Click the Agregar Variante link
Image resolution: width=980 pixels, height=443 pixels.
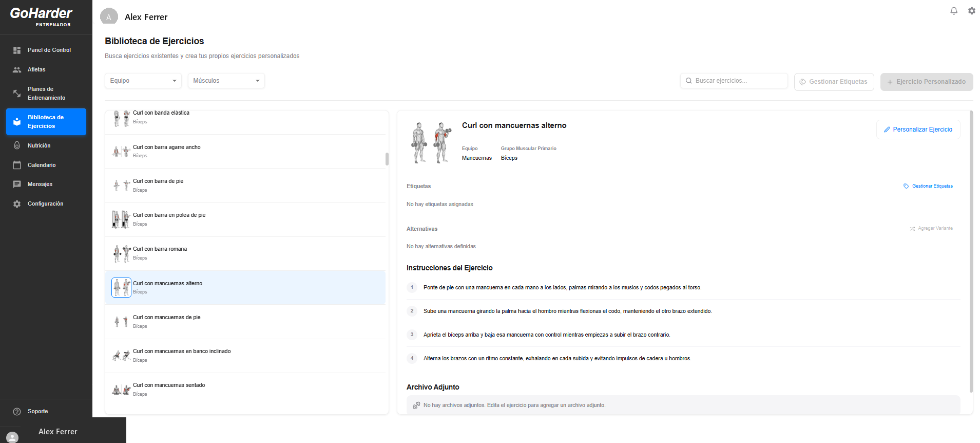click(931, 228)
